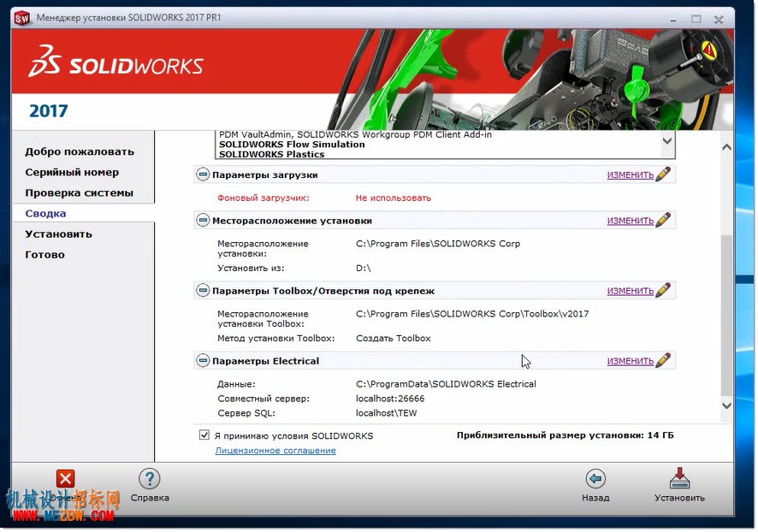This screenshot has height=532, width=758.
Task: Click the red Cancel X icon
Action: pyautogui.click(x=65, y=480)
